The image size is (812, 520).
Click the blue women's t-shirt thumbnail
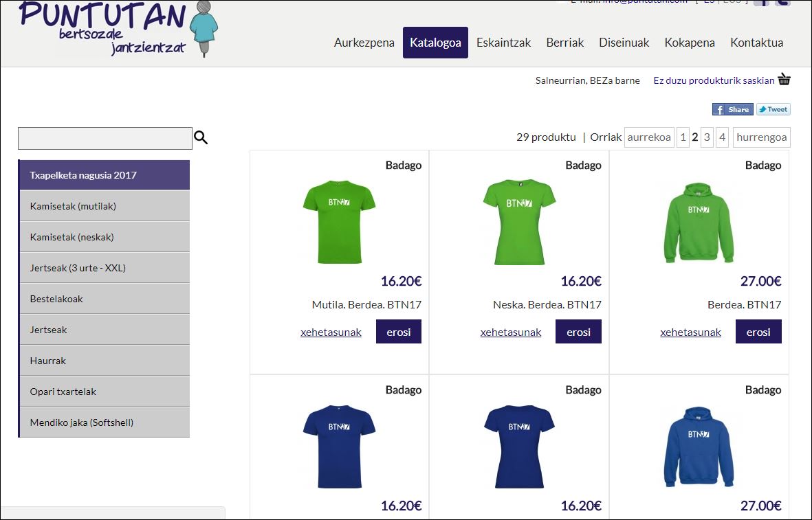point(519,446)
